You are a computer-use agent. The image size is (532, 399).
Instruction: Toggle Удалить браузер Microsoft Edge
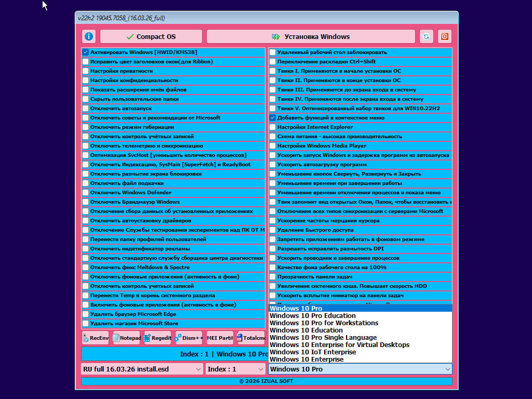point(86,314)
